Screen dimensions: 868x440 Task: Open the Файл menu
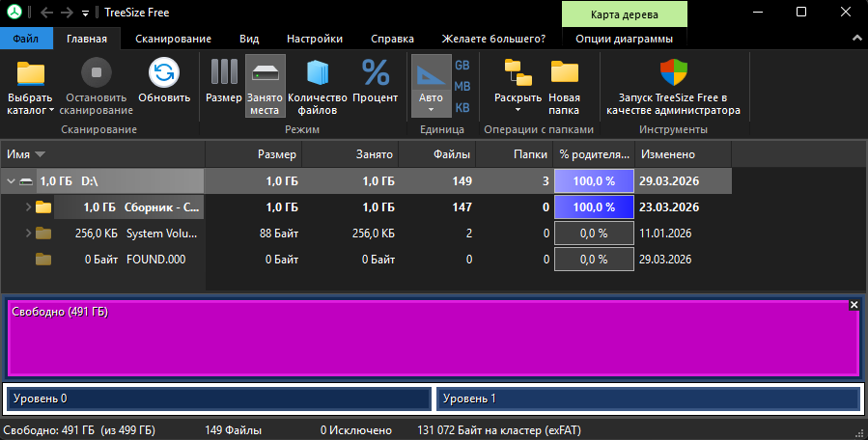[x=26, y=39]
